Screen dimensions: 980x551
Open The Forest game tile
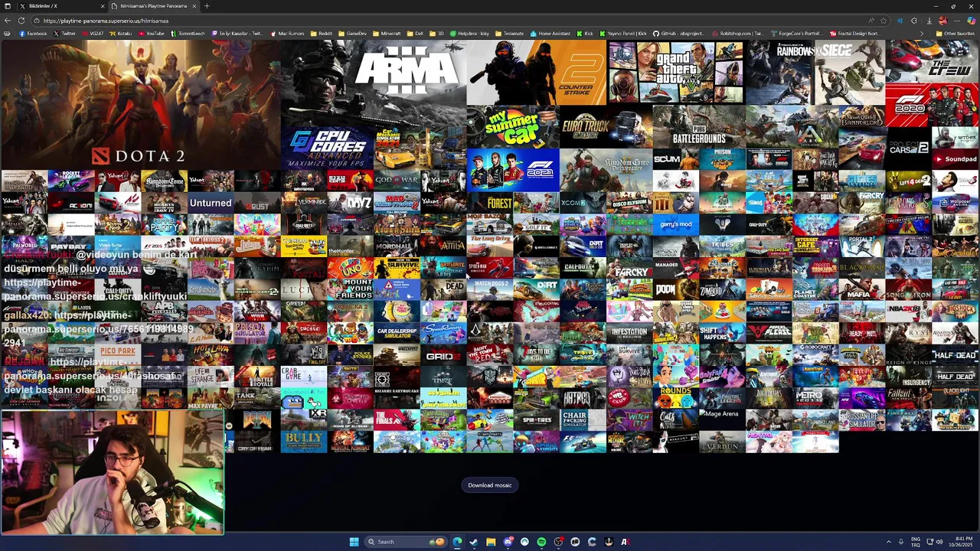[490, 203]
